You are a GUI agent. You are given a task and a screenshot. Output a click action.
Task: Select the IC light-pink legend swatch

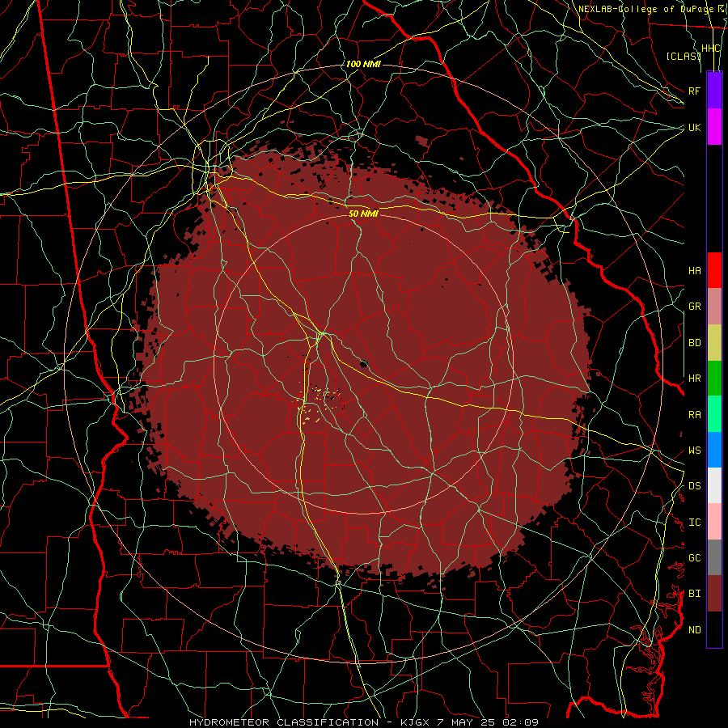tap(714, 522)
